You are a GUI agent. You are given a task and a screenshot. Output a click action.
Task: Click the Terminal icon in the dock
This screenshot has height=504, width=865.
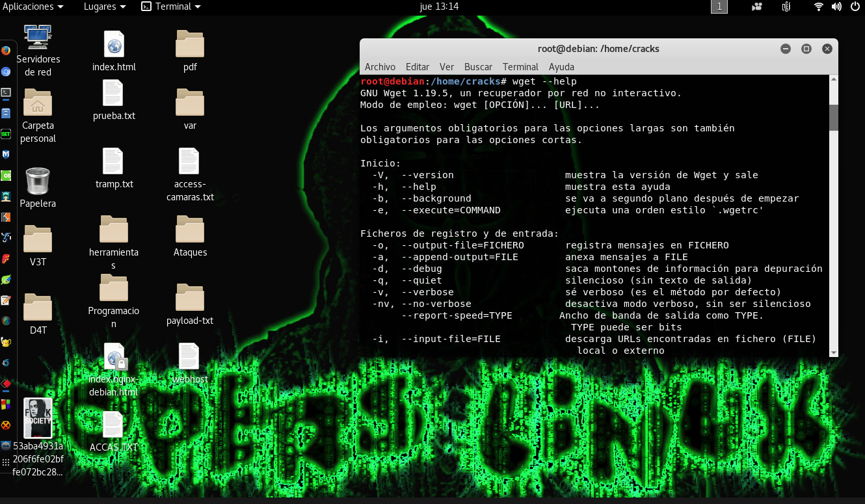tap(6, 92)
